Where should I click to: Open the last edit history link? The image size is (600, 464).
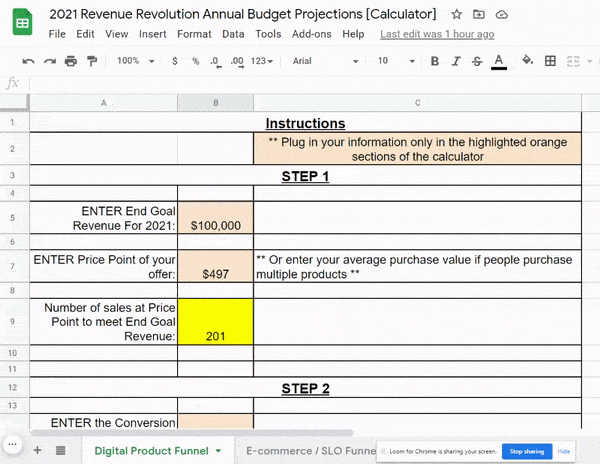point(437,34)
